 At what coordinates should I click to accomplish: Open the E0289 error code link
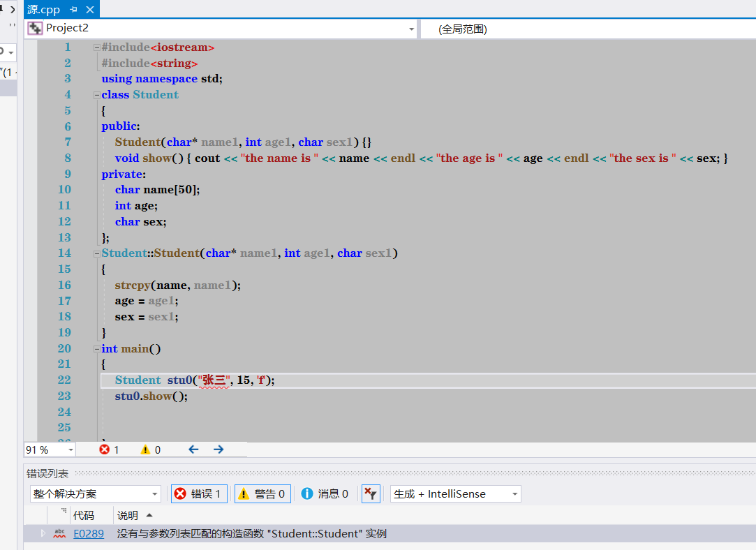tap(89, 534)
